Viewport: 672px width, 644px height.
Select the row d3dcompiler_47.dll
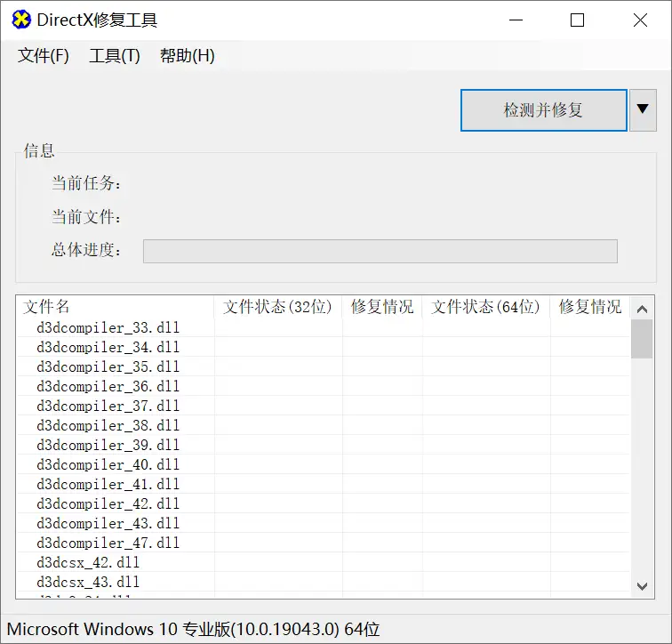(324, 543)
